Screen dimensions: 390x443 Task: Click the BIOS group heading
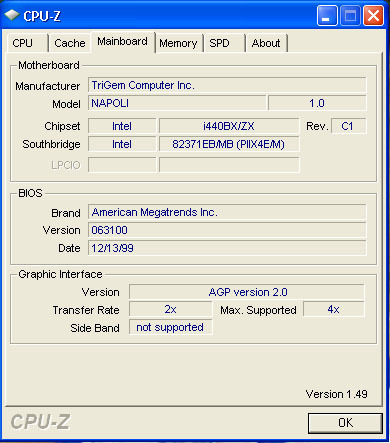(30, 193)
